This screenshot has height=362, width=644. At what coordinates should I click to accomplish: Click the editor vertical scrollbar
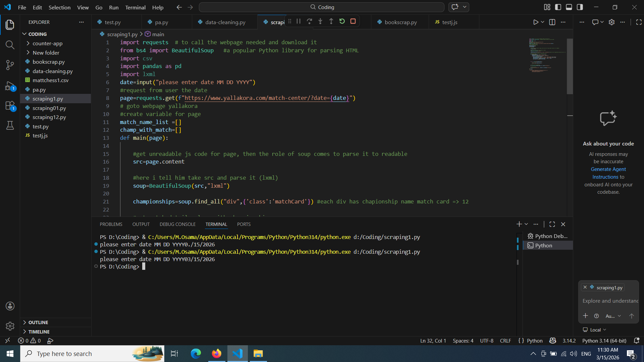[x=570, y=67]
